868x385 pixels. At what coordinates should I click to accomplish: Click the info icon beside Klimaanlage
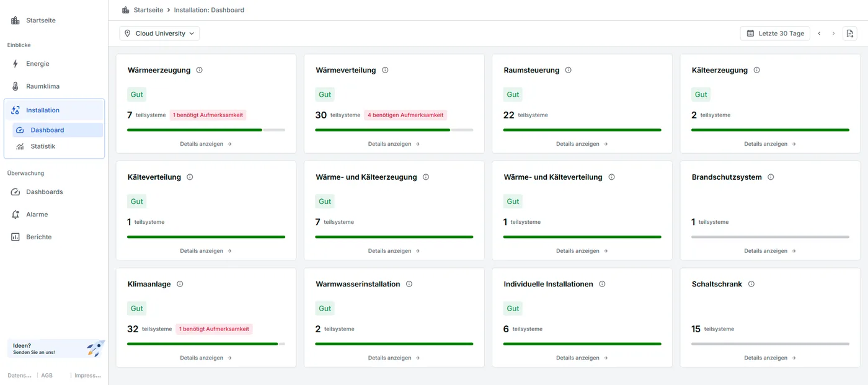pyautogui.click(x=180, y=284)
